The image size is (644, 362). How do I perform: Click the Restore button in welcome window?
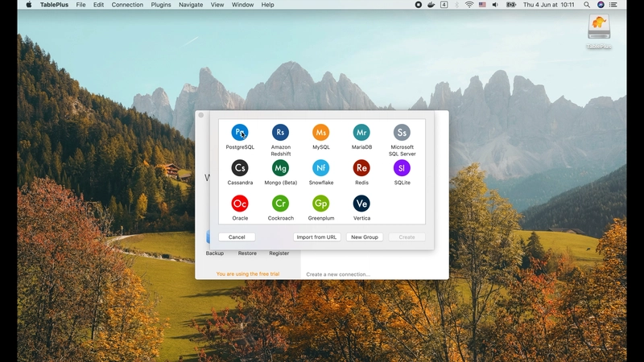(247, 253)
